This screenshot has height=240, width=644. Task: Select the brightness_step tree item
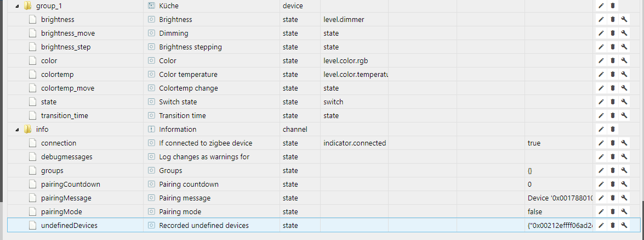[66, 47]
